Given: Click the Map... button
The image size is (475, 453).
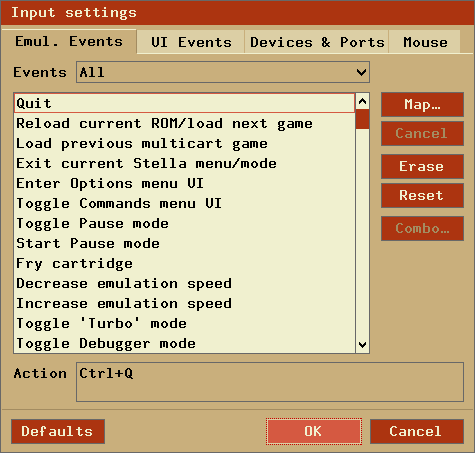Looking at the screenshot, I should coord(422,105).
